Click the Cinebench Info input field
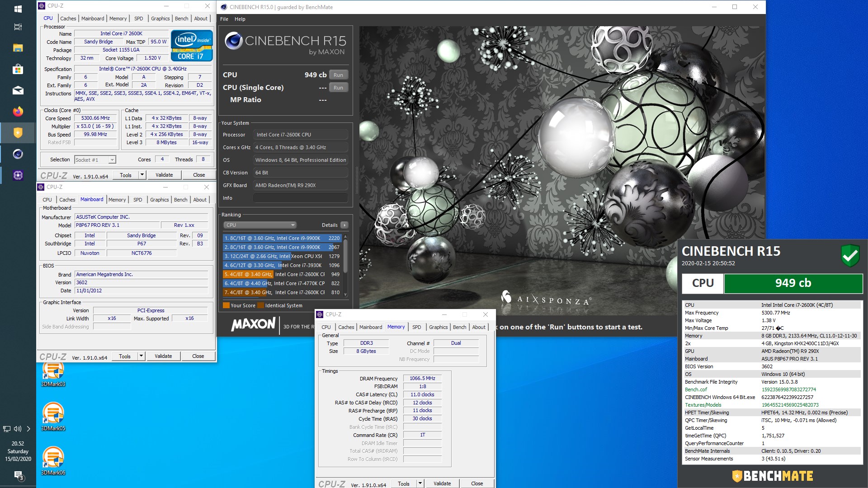 tap(301, 198)
